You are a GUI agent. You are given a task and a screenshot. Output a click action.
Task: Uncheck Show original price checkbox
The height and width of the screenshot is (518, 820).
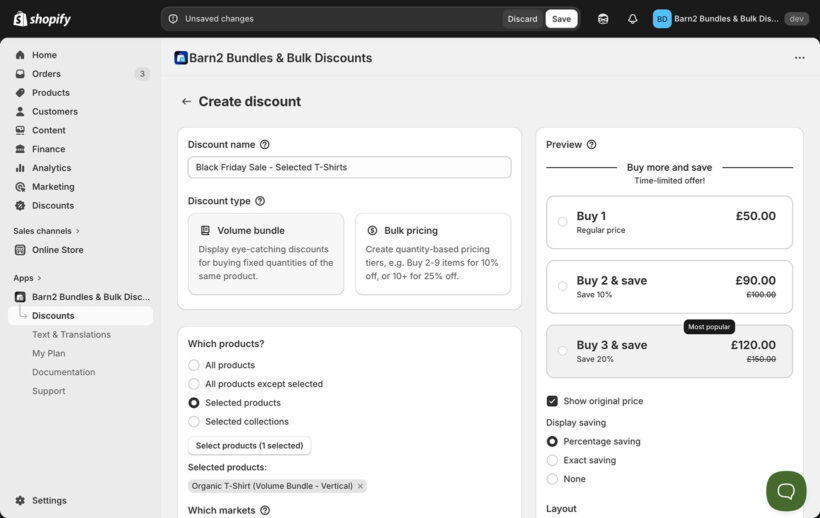[x=552, y=401]
